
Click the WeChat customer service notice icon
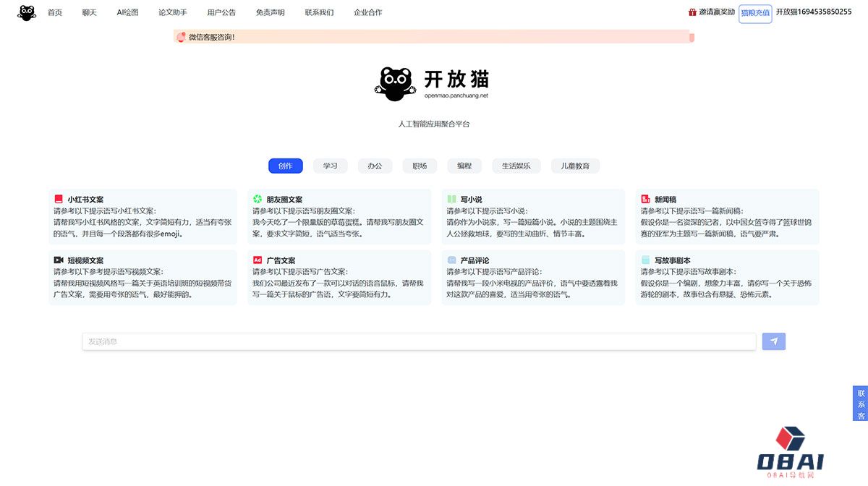tap(181, 37)
